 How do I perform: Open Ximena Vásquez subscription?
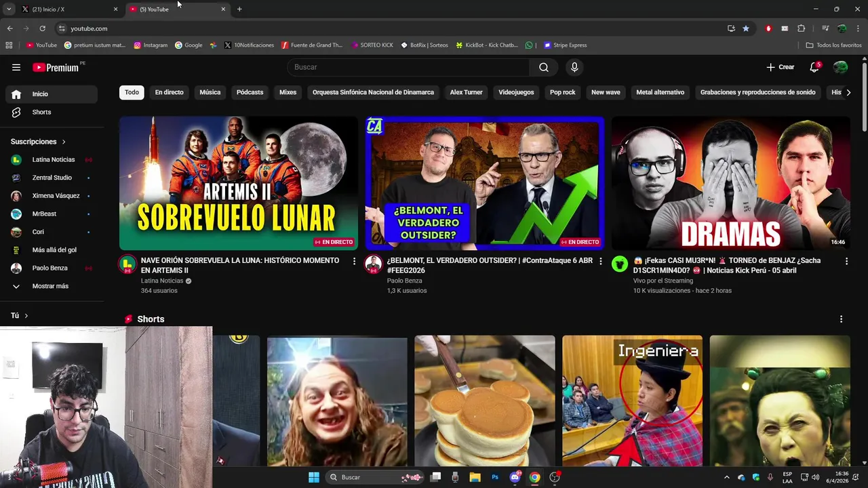tap(52, 196)
